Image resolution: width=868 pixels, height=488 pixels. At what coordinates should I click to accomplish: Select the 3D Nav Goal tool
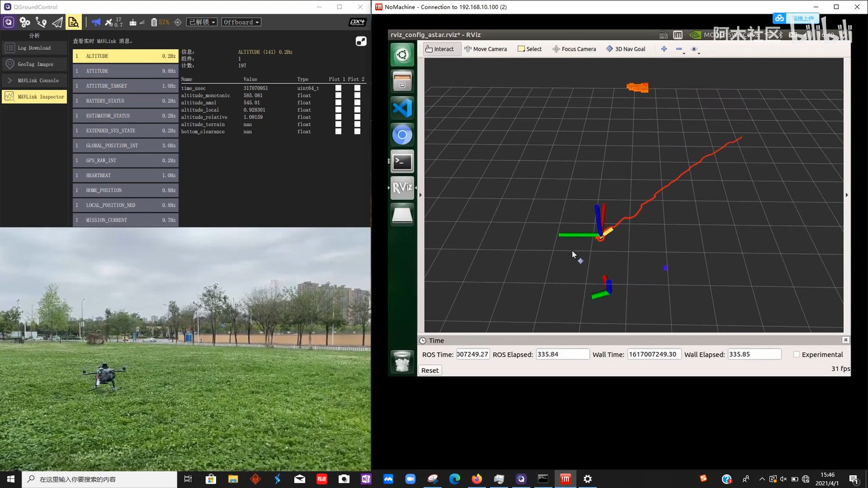point(625,49)
